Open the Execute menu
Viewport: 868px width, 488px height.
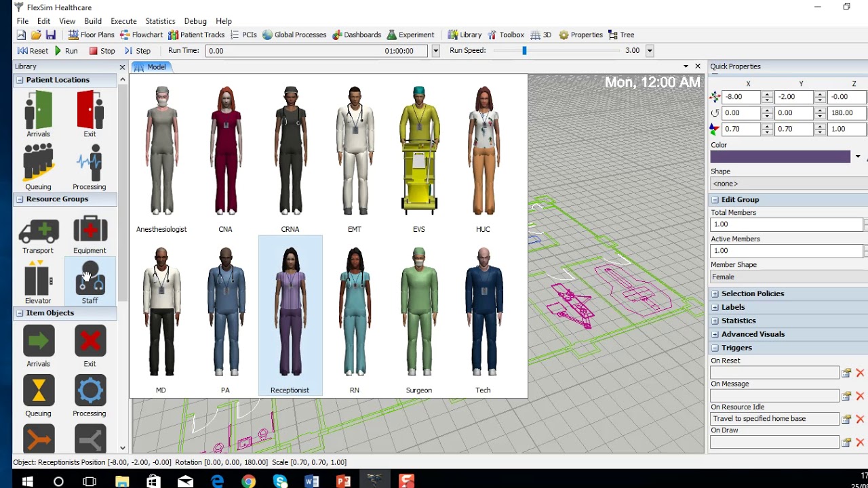click(123, 21)
